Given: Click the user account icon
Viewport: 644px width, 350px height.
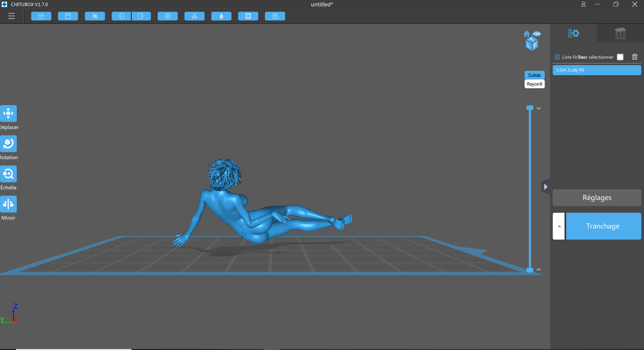Looking at the screenshot, I should click(x=583, y=4).
